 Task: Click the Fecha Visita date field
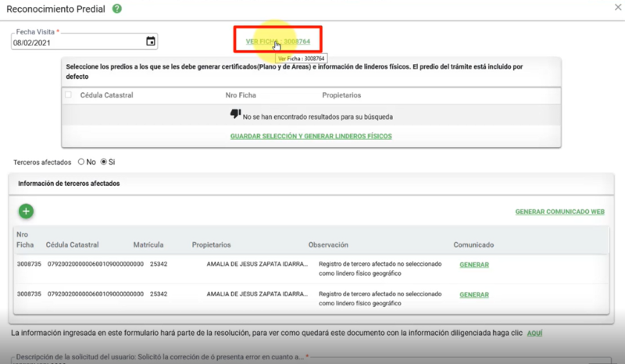84,42
